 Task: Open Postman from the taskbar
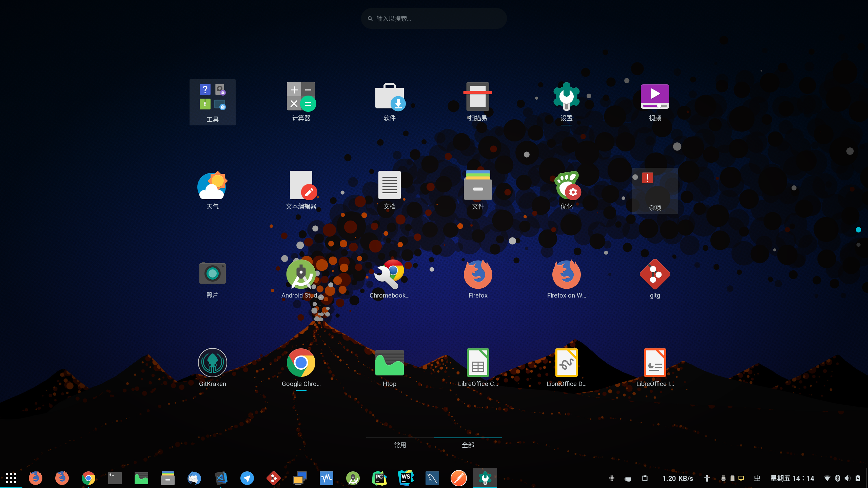point(459,478)
